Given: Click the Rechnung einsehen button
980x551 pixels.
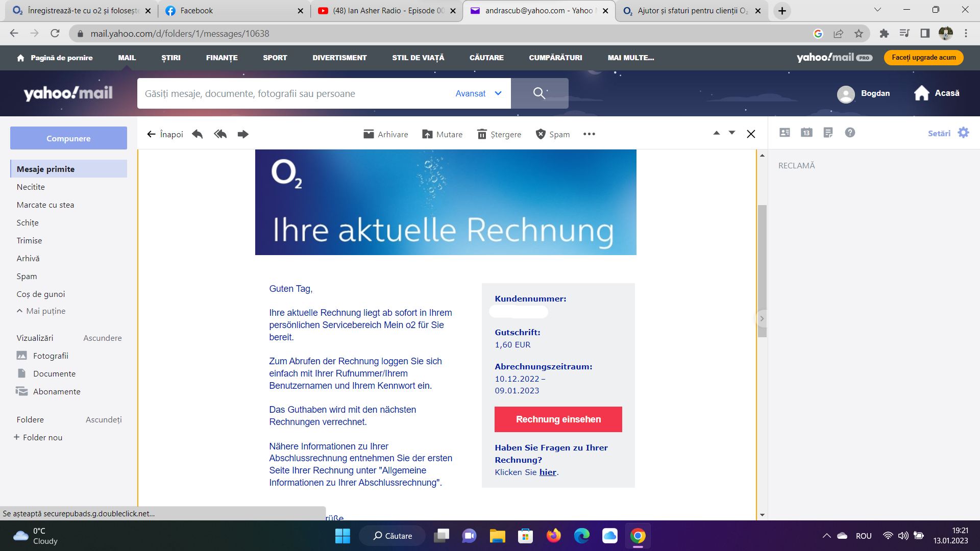Looking at the screenshot, I should [x=558, y=419].
